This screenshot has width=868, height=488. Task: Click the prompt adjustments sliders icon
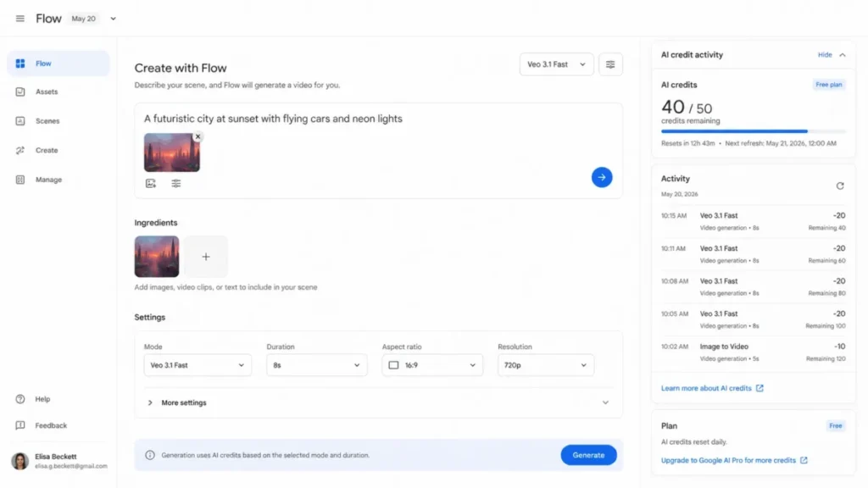(x=176, y=184)
